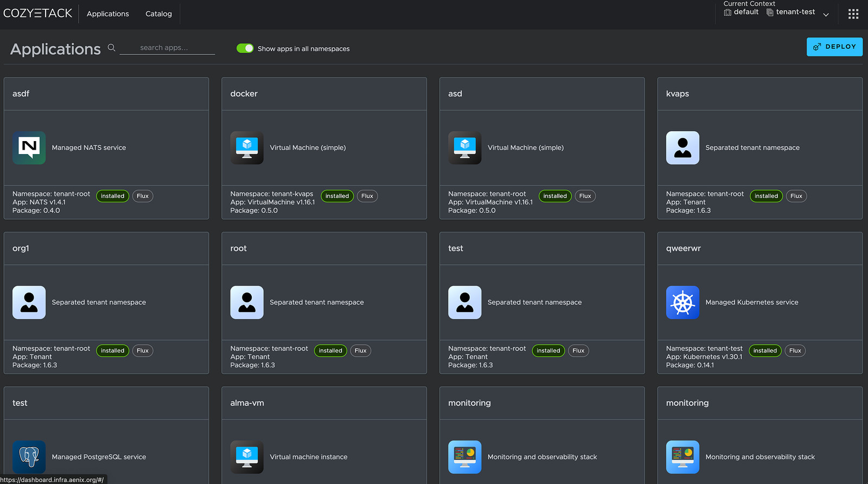Open the apps grid menu icon

coord(853,14)
